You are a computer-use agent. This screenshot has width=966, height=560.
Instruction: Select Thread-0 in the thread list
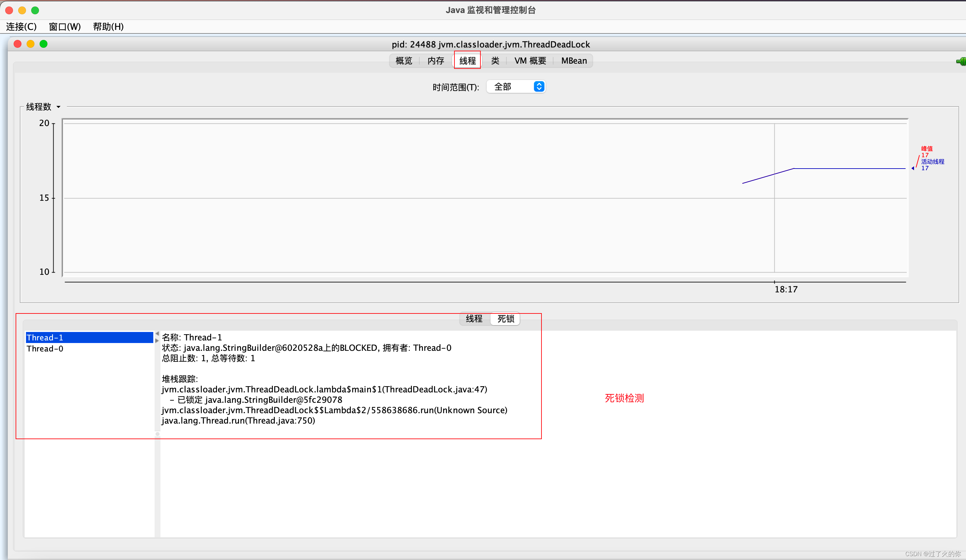(45, 349)
